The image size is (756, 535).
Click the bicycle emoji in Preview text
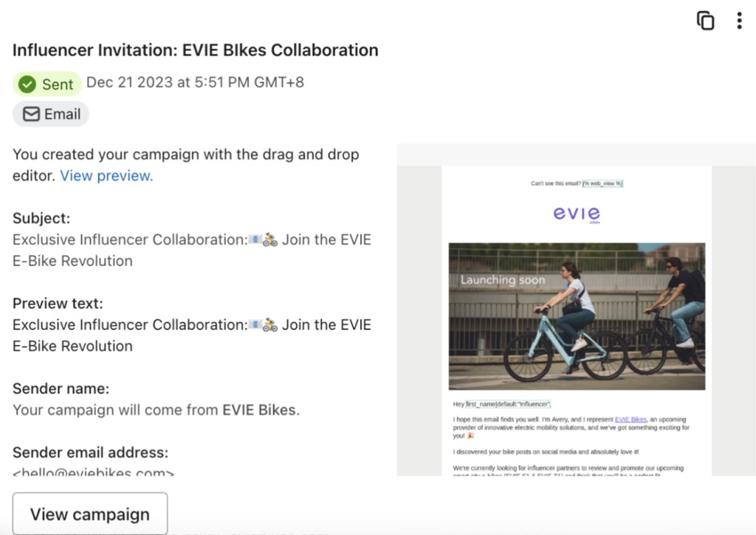click(x=270, y=325)
